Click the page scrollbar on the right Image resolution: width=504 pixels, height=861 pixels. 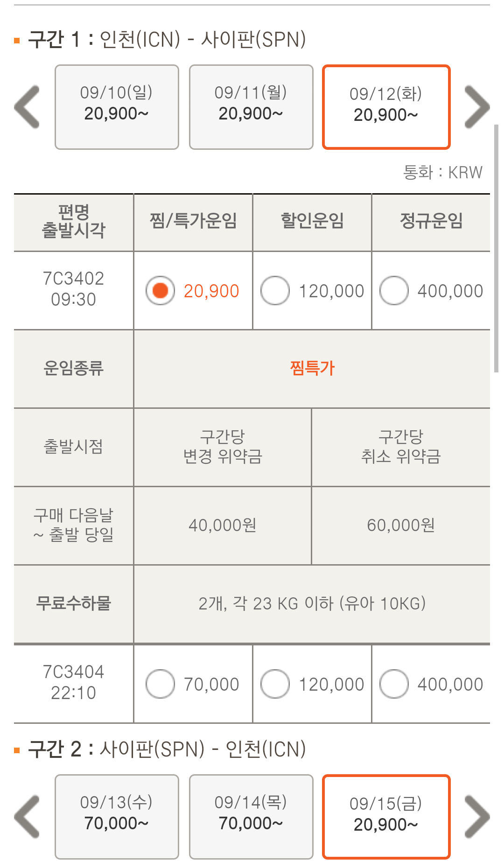497,247
